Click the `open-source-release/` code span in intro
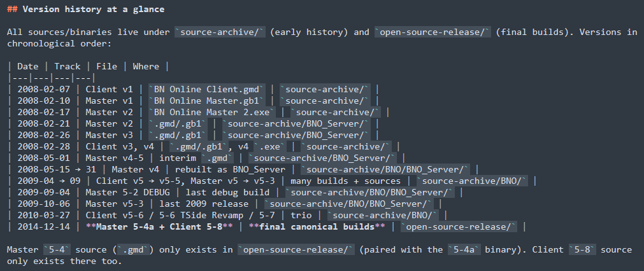 (x=433, y=32)
